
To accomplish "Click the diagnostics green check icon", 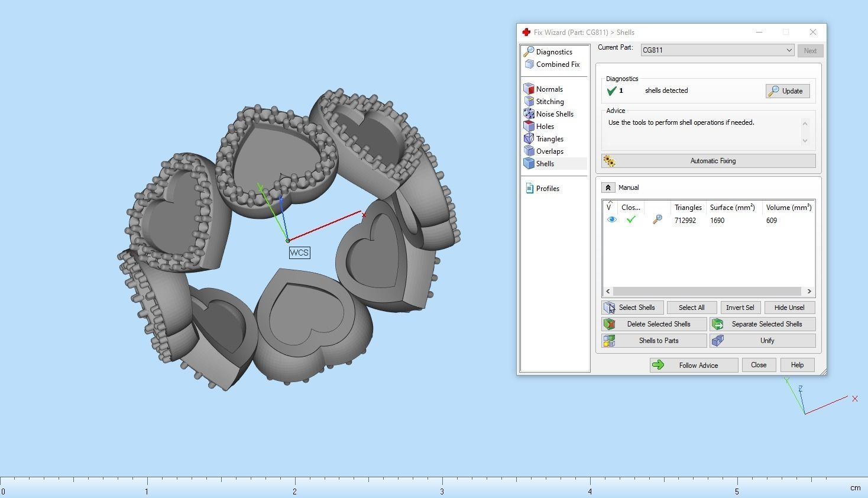I will [x=612, y=91].
